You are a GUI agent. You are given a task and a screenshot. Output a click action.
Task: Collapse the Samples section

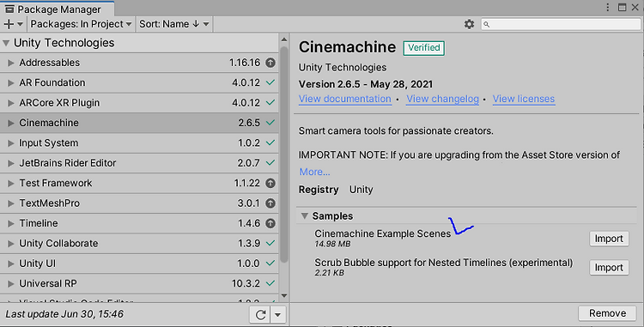304,216
